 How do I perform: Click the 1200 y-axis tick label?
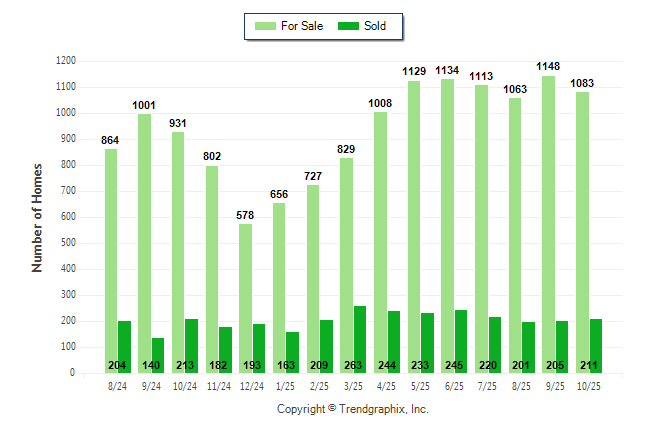pyautogui.click(x=66, y=61)
